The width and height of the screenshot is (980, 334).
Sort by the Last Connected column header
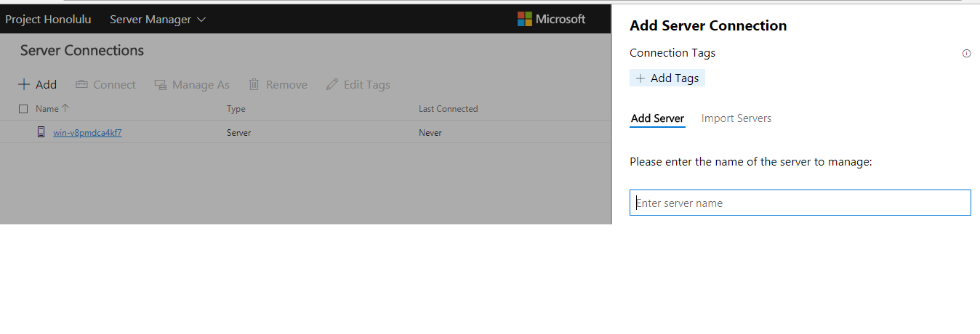point(449,109)
